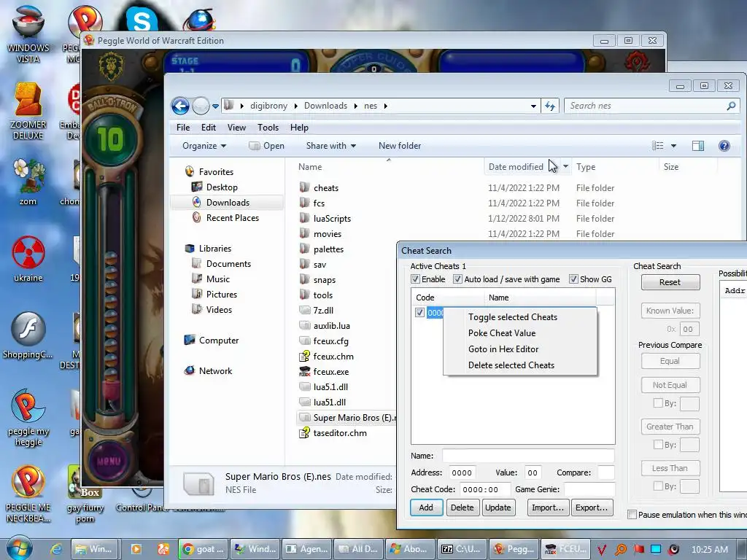Select the cheats folder

tap(326, 187)
